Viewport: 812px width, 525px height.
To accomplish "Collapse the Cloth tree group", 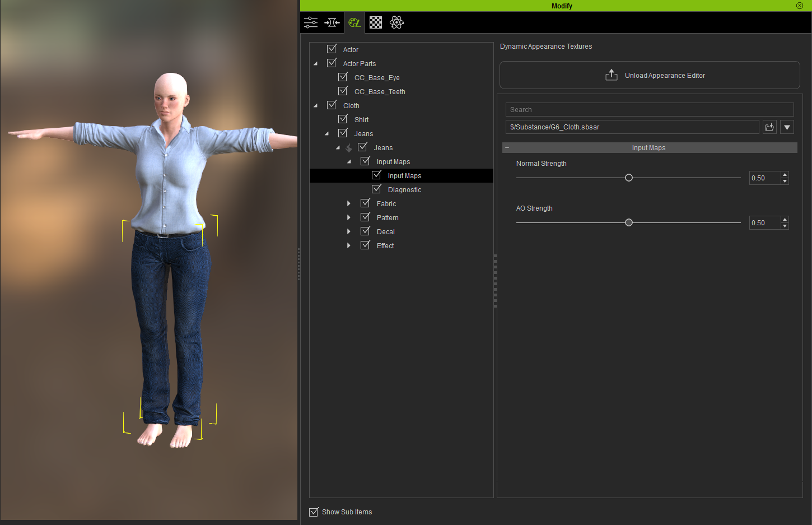I will (x=315, y=106).
